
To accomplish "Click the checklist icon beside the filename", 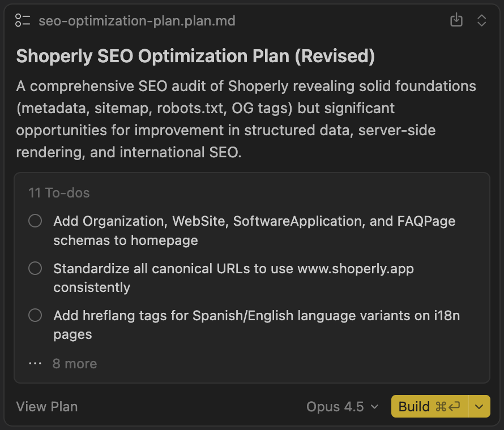I will pos(23,20).
